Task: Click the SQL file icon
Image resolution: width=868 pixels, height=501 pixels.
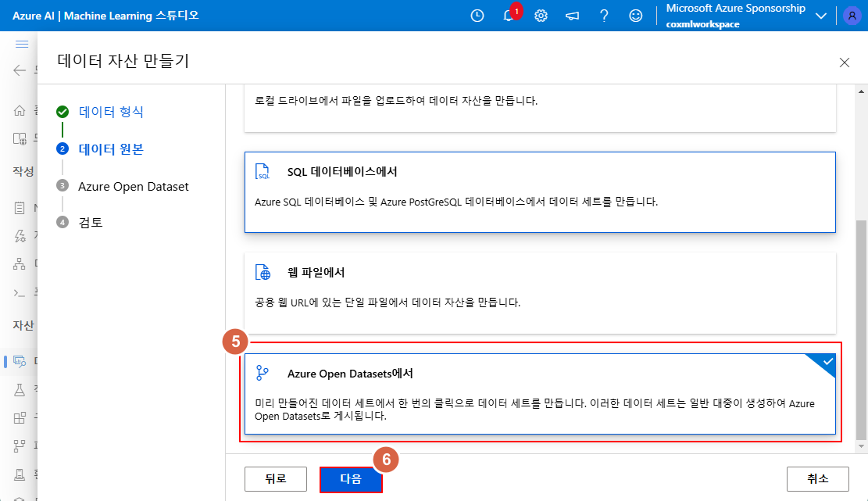Action: (x=263, y=171)
